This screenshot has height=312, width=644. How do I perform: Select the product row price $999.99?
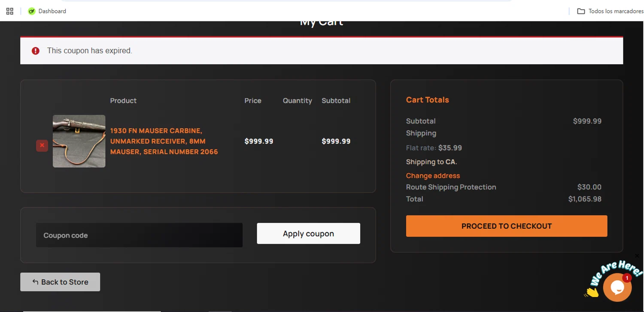pyautogui.click(x=259, y=141)
